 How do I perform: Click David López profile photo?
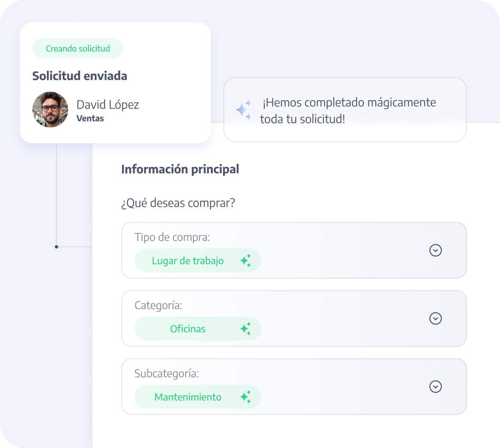tap(50, 110)
